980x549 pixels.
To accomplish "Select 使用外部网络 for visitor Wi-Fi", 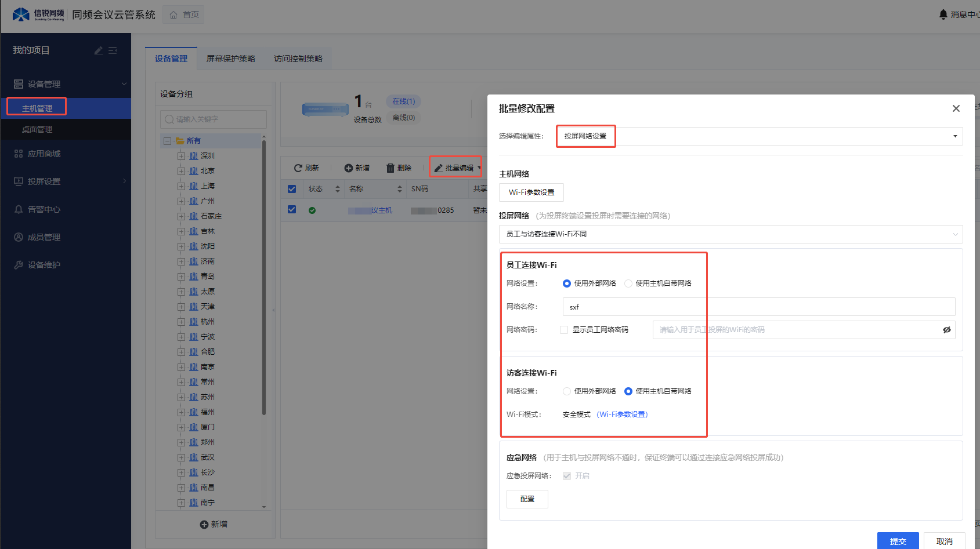I will click(x=567, y=391).
